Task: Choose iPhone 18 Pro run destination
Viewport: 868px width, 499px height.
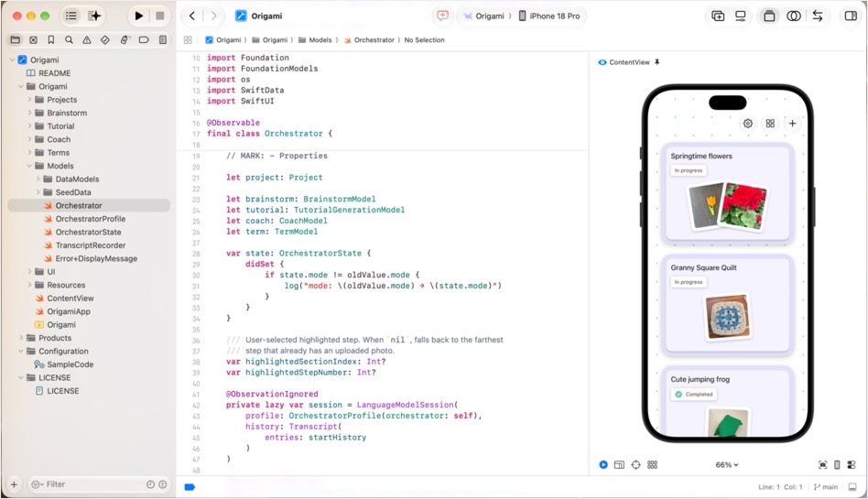Action: pos(549,16)
